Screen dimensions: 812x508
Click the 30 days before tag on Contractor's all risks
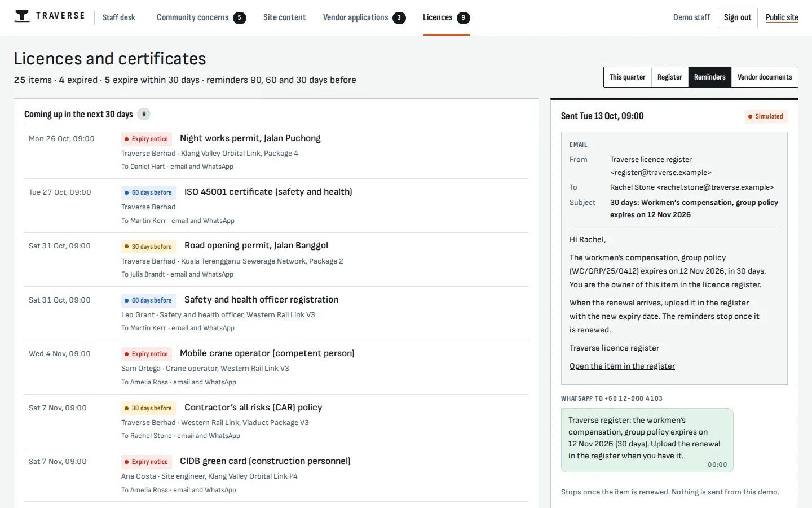tap(149, 408)
